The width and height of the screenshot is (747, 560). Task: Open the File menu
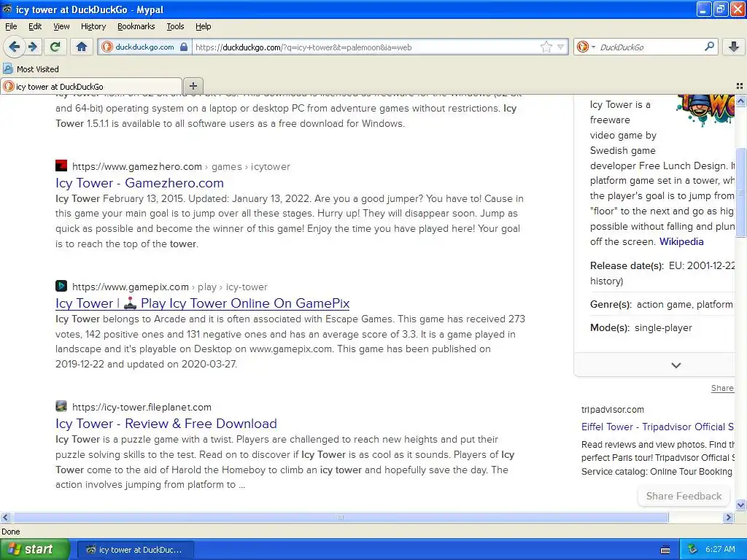(11, 26)
